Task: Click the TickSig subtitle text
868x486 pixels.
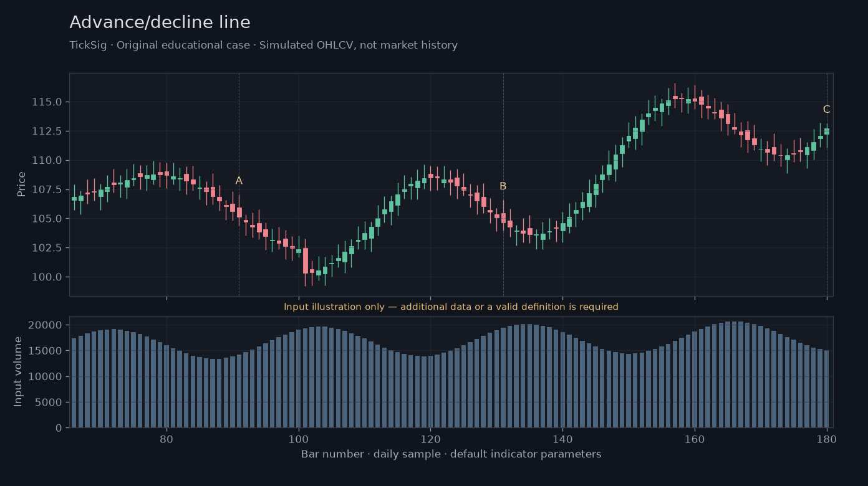Action: click(263, 45)
